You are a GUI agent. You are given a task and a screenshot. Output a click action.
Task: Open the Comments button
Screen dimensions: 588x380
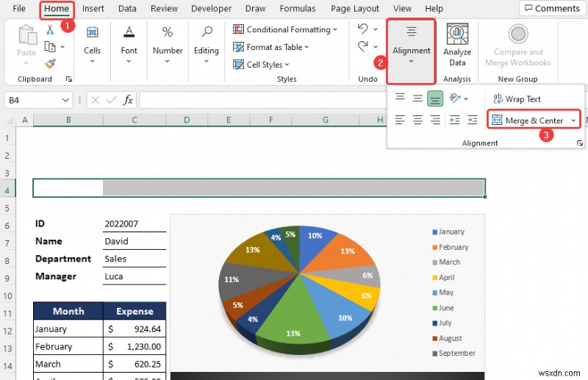tap(552, 8)
